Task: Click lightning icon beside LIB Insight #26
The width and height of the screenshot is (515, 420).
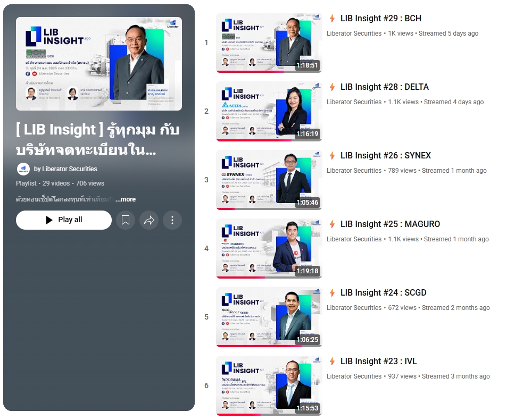Action: coord(333,156)
